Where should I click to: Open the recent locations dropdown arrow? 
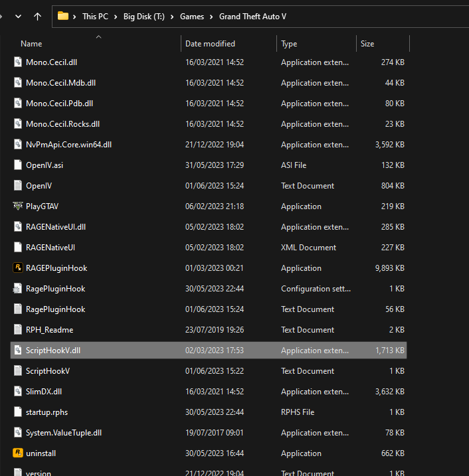[17, 16]
